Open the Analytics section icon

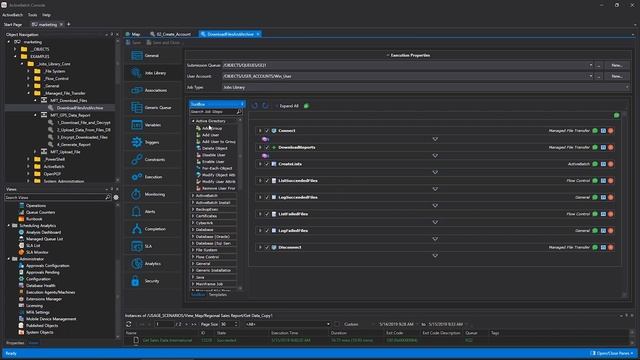pos(137,264)
